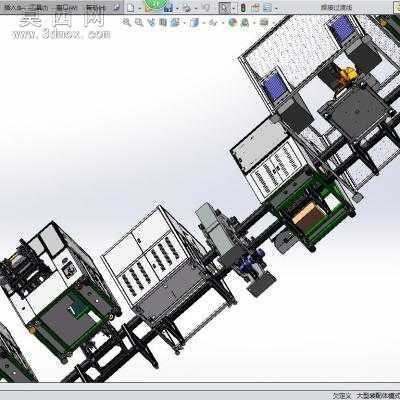
Task: Undo the last action
Action: [205, 8]
